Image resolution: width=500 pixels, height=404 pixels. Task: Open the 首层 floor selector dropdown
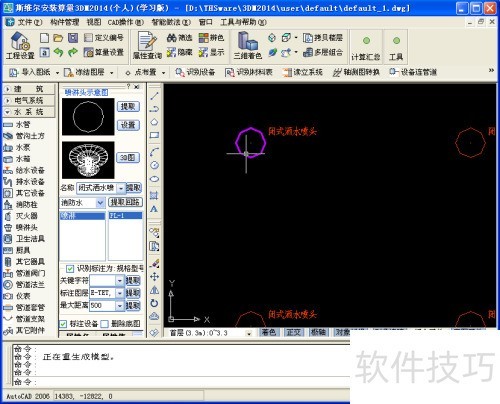click(x=249, y=333)
